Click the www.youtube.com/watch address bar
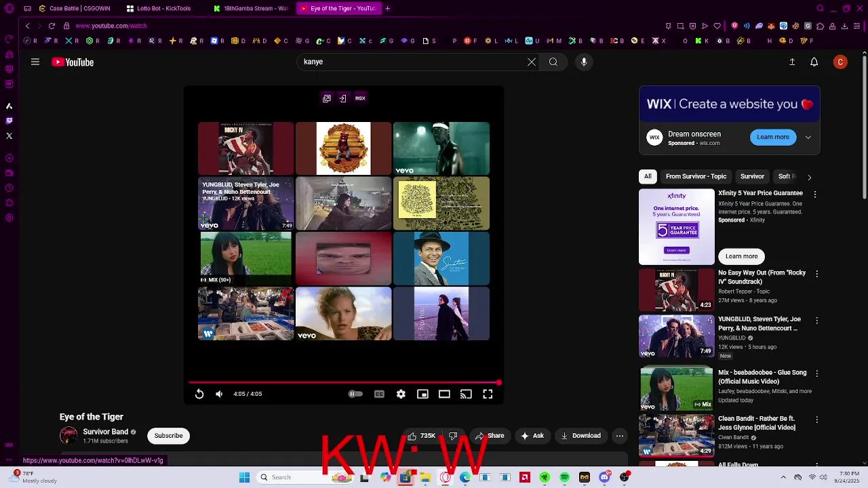This screenshot has width=868, height=488. (111, 26)
